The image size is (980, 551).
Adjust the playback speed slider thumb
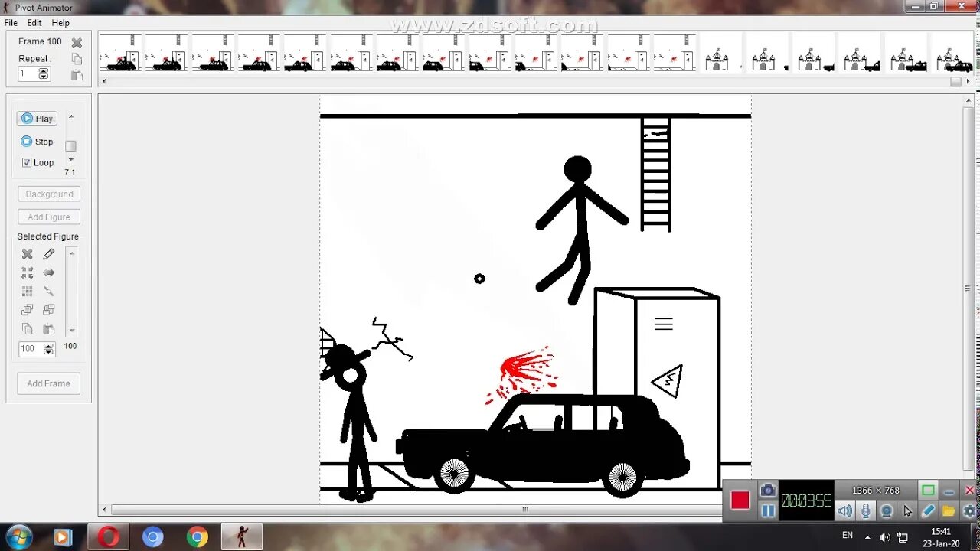[70, 146]
